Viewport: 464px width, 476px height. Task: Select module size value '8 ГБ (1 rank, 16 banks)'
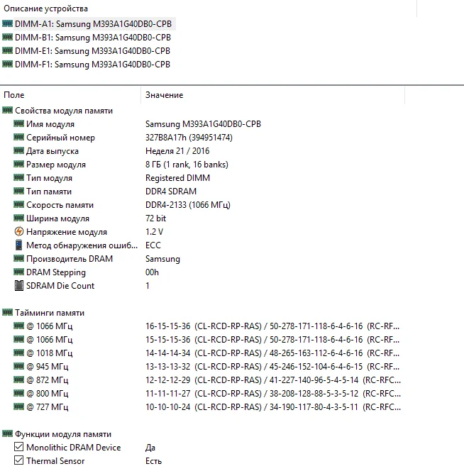tap(187, 165)
